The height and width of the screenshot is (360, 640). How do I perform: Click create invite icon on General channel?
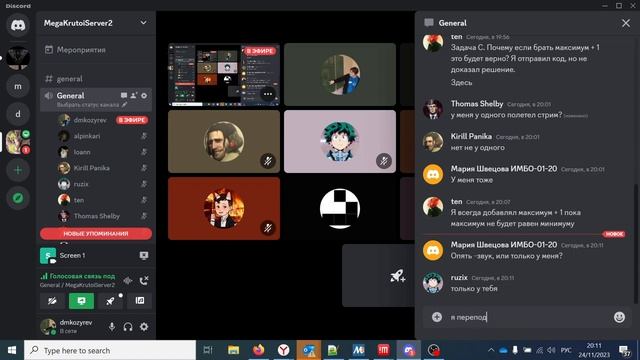[134, 96]
